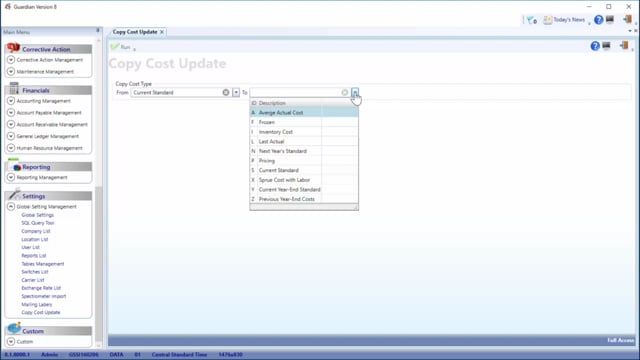Open Location List

[35, 240]
